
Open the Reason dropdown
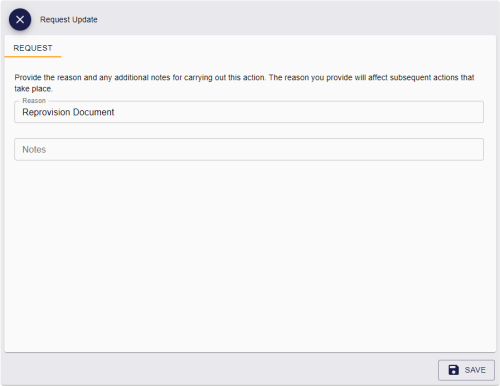pyautogui.click(x=249, y=112)
